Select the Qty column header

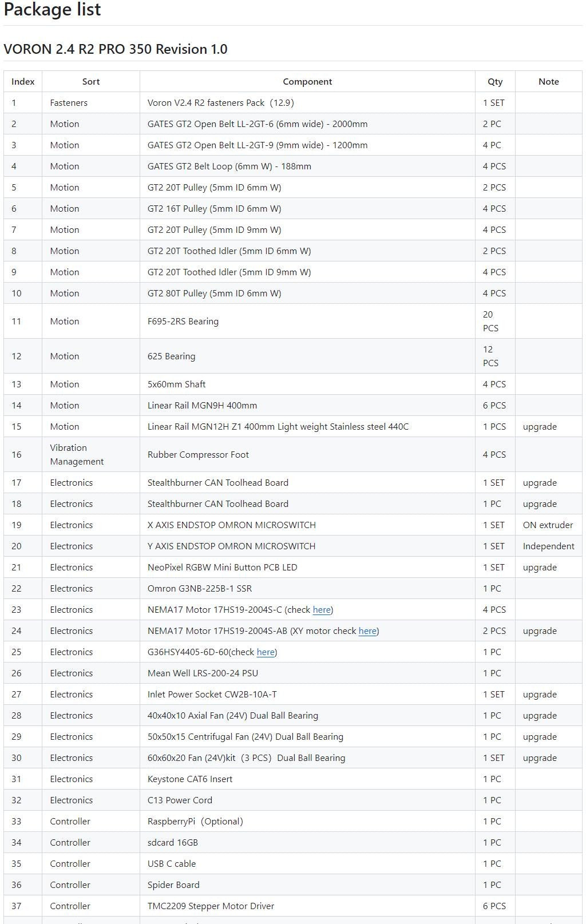pos(495,82)
